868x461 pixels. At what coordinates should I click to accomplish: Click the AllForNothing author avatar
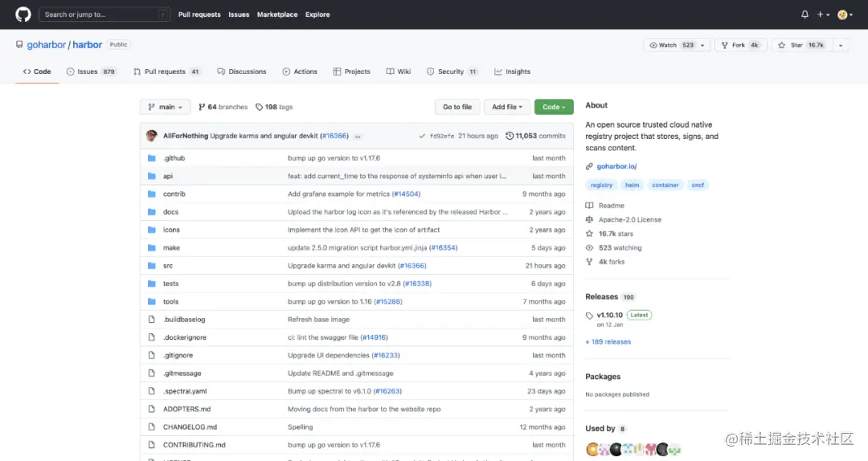[152, 136]
